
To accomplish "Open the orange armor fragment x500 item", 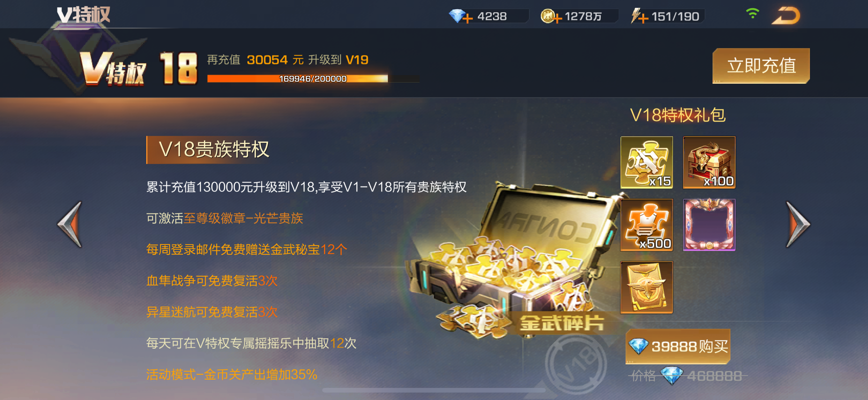I will click(x=647, y=225).
